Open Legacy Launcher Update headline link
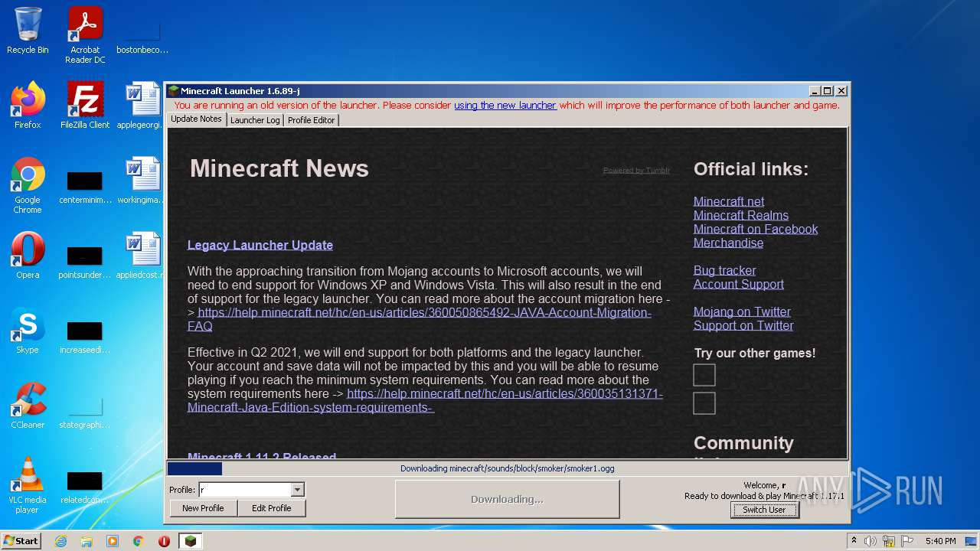 [x=260, y=245]
